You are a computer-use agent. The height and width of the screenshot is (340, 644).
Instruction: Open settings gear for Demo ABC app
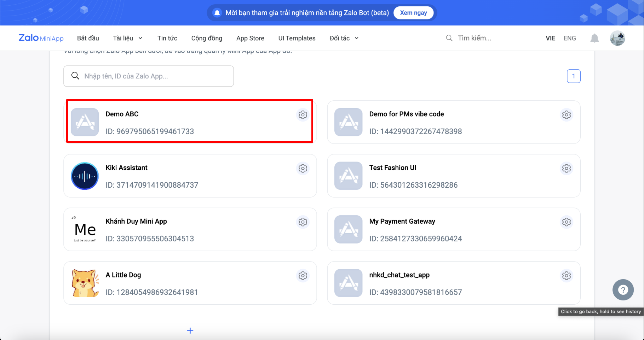[303, 115]
